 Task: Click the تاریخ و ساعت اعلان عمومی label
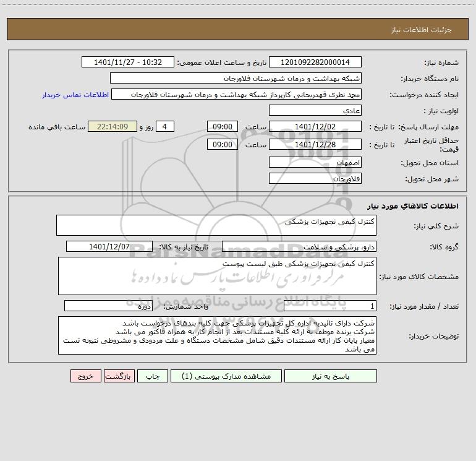(222, 63)
